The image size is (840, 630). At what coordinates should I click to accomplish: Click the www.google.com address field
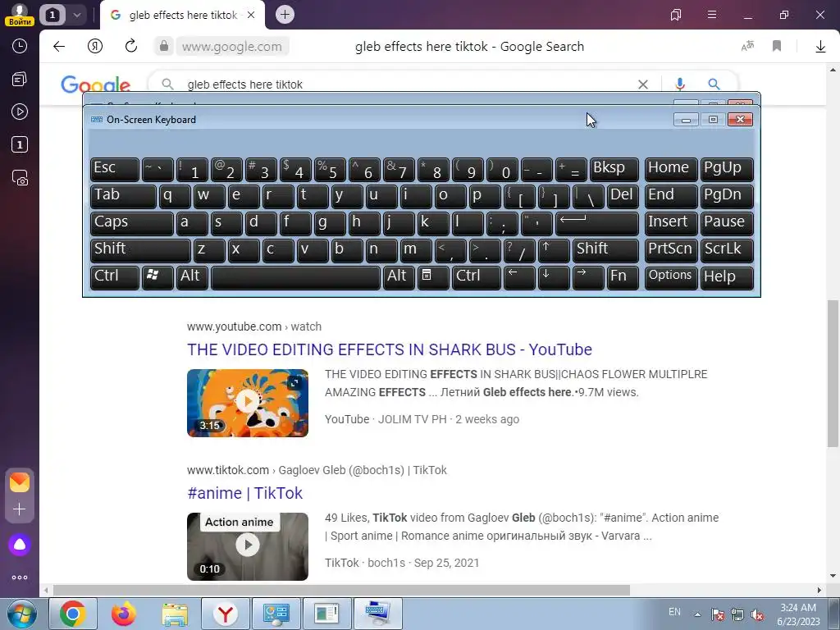232,47
